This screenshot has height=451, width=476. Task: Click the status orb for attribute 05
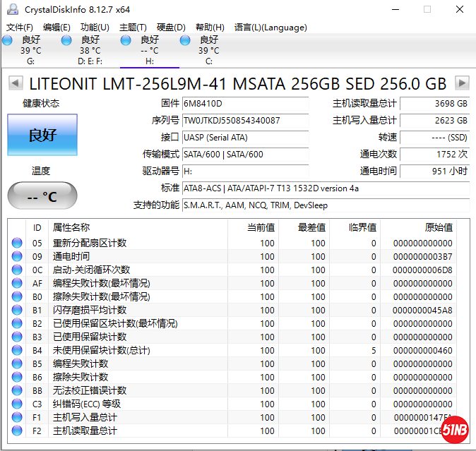[x=17, y=243]
